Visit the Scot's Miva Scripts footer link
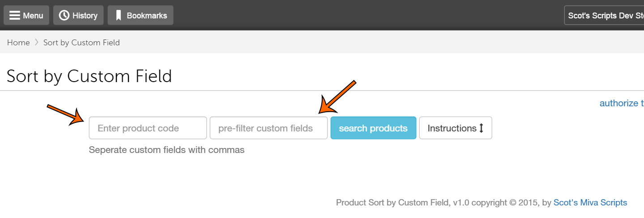The image size is (644, 218). 590,203
